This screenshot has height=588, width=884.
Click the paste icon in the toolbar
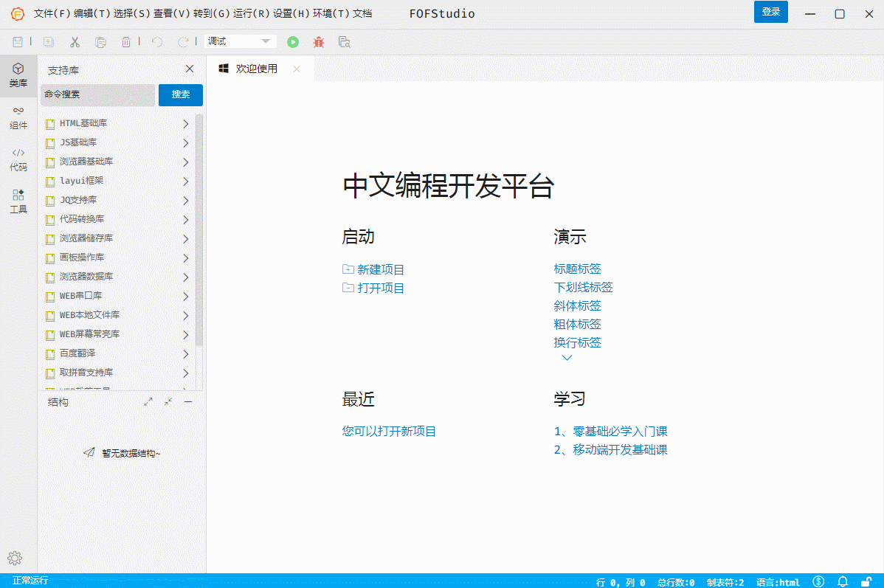(x=100, y=42)
